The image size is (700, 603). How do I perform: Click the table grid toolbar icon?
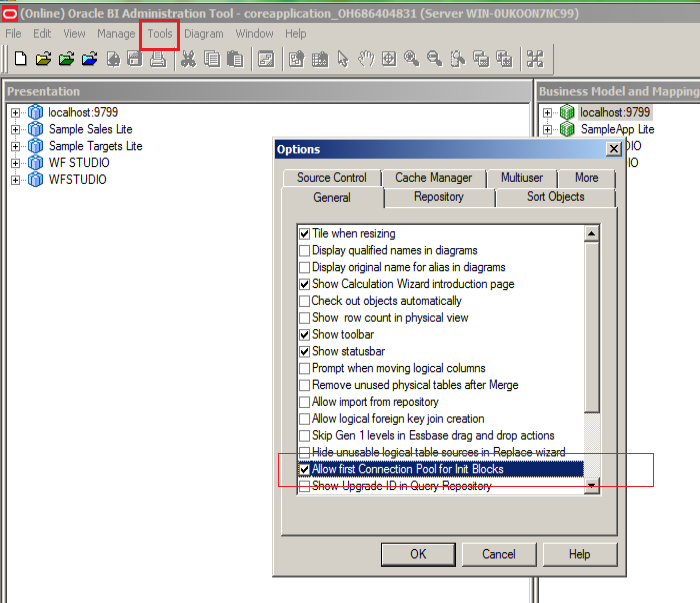(320, 59)
